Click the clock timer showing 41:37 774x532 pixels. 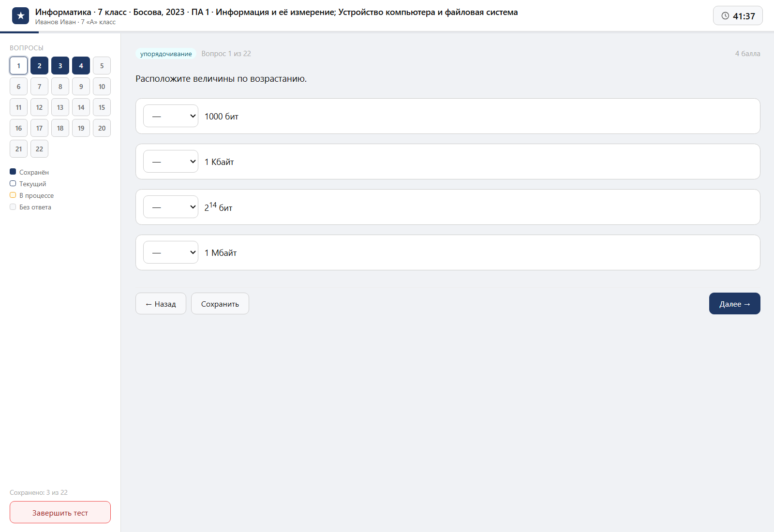coord(738,16)
